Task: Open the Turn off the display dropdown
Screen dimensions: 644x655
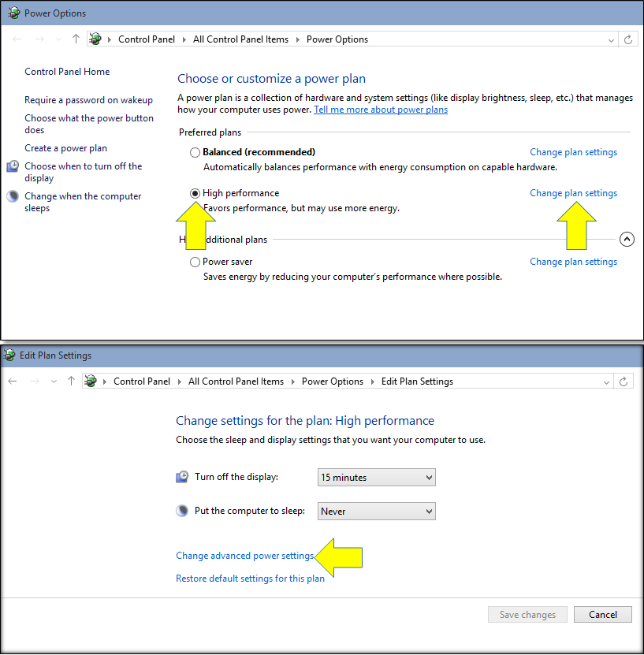Action: point(376,477)
